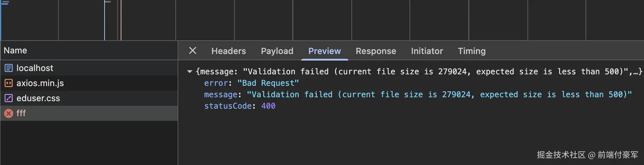644x165 pixels.
Task: Click the red marker line in timeline overview
Action: coord(121,20)
